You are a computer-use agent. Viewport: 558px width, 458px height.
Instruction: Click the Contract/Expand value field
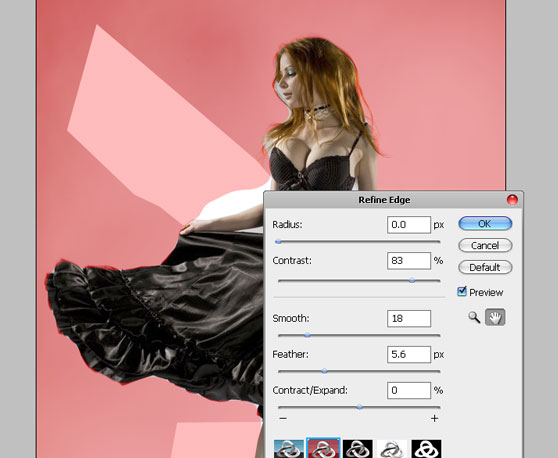(409, 390)
